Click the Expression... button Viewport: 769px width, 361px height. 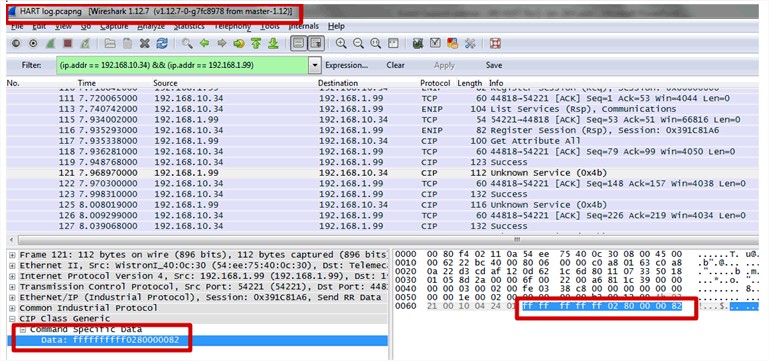click(x=347, y=65)
